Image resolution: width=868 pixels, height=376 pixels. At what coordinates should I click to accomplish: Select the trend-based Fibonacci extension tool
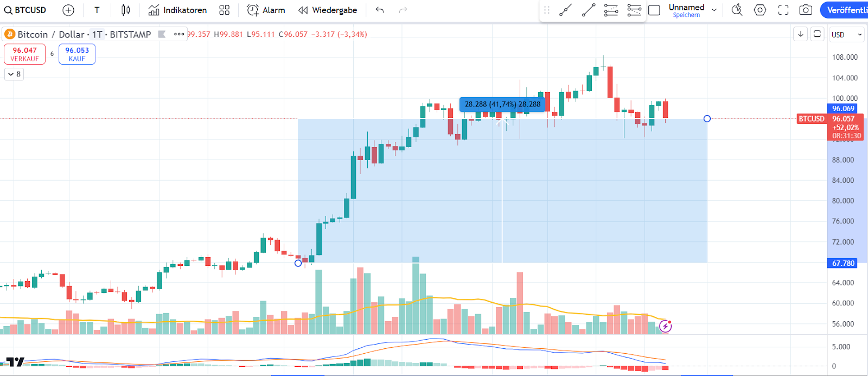point(634,10)
